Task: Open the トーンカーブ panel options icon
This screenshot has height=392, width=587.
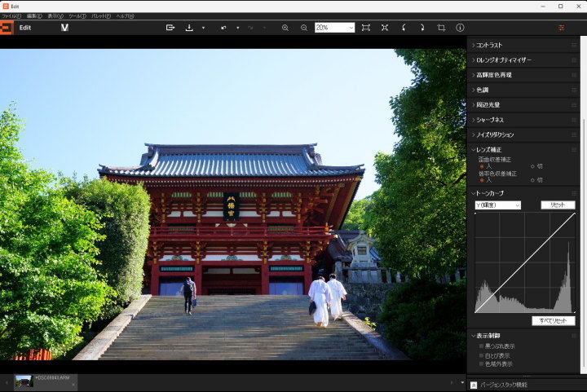Action: tap(574, 193)
